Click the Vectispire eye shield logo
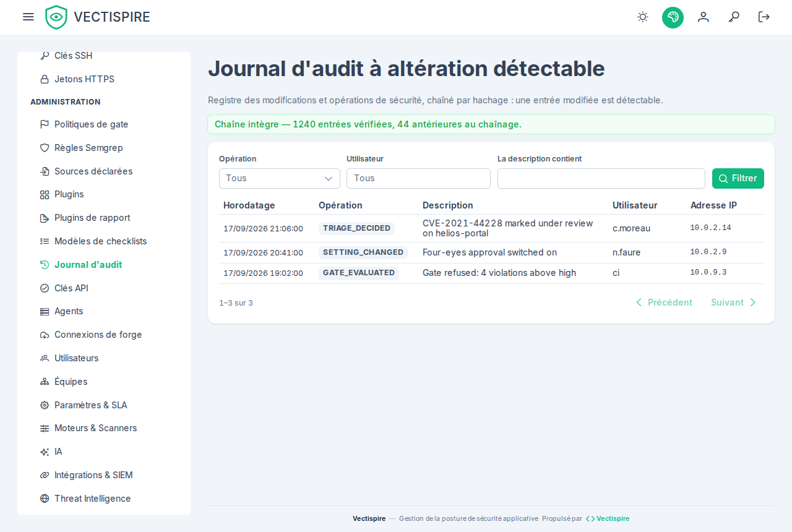This screenshot has width=792, height=532. (x=56, y=17)
